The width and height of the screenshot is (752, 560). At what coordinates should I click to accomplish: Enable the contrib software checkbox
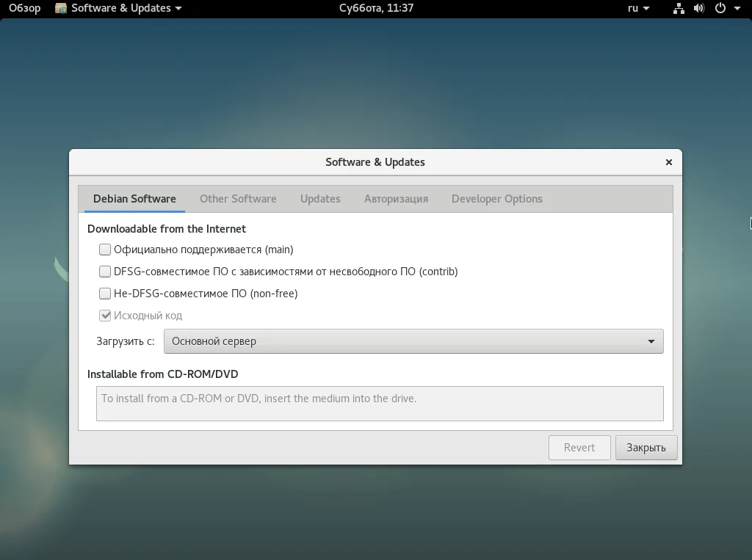point(105,272)
